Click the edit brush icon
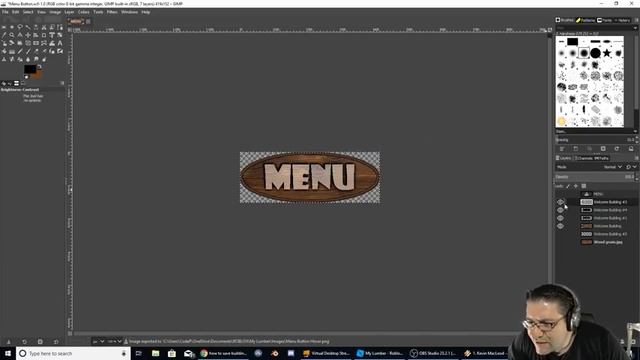Screen dimensions: 640x360 562,149
